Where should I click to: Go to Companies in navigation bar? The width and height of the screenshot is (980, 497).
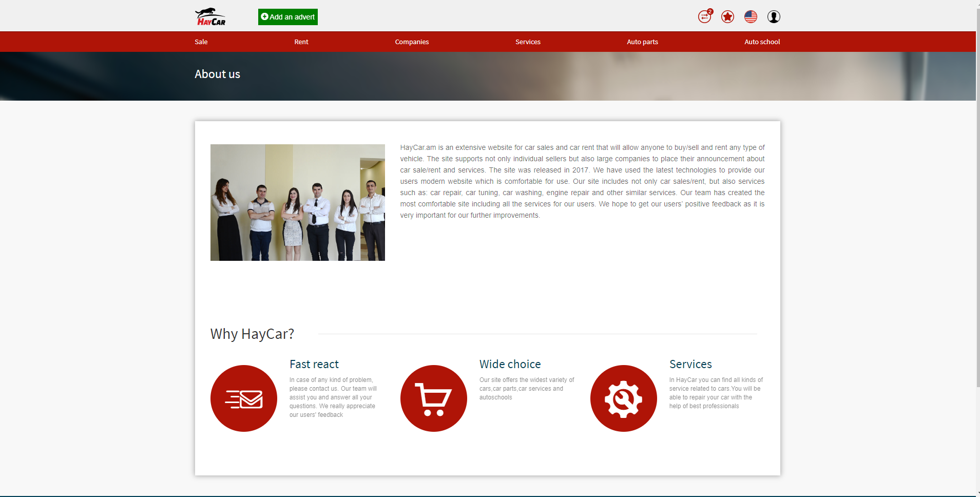point(412,42)
